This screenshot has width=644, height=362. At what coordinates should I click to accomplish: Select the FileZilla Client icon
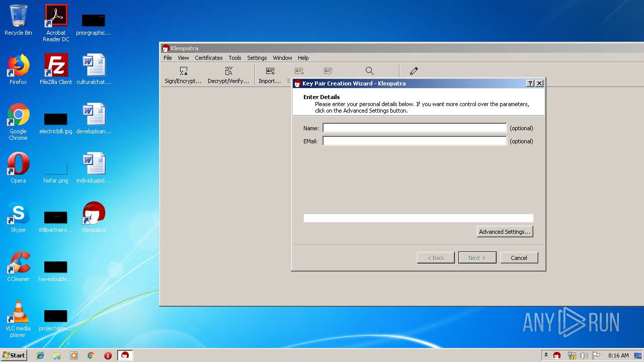tap(56, 69)
